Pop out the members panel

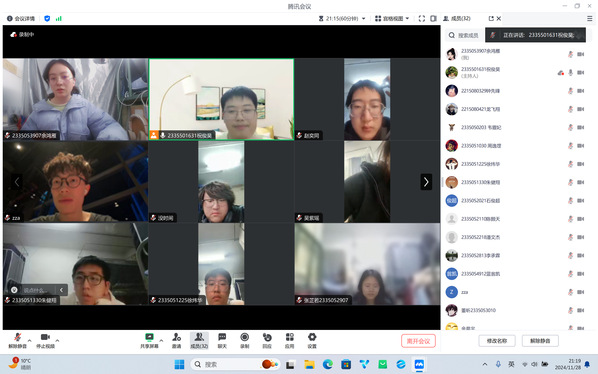491,18
